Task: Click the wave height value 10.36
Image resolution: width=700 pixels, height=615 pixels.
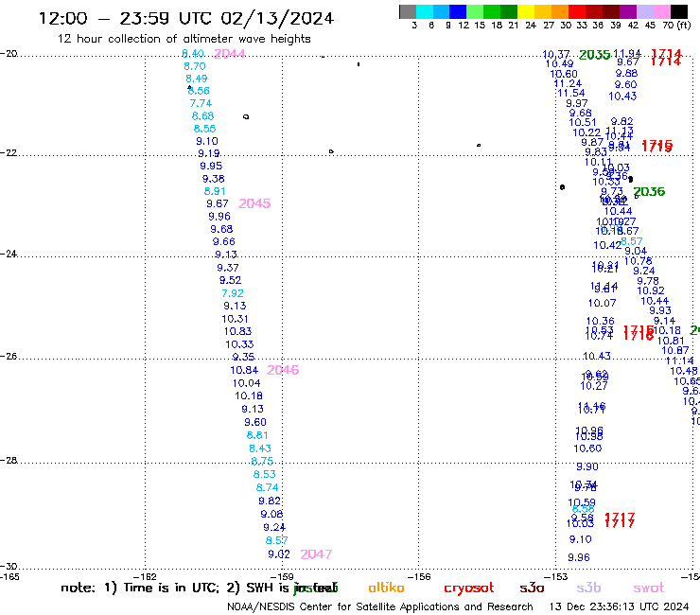Action: point(601,322)
